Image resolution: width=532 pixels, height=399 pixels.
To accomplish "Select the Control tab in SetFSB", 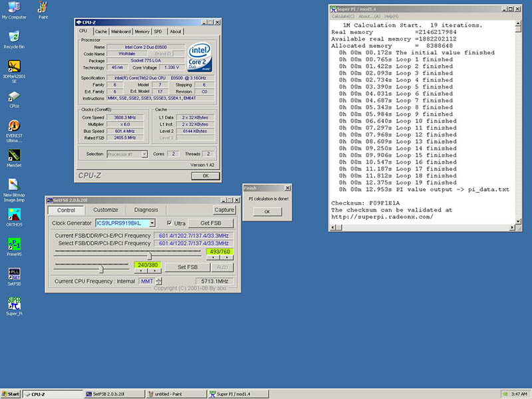I will (x=66, y=210).
